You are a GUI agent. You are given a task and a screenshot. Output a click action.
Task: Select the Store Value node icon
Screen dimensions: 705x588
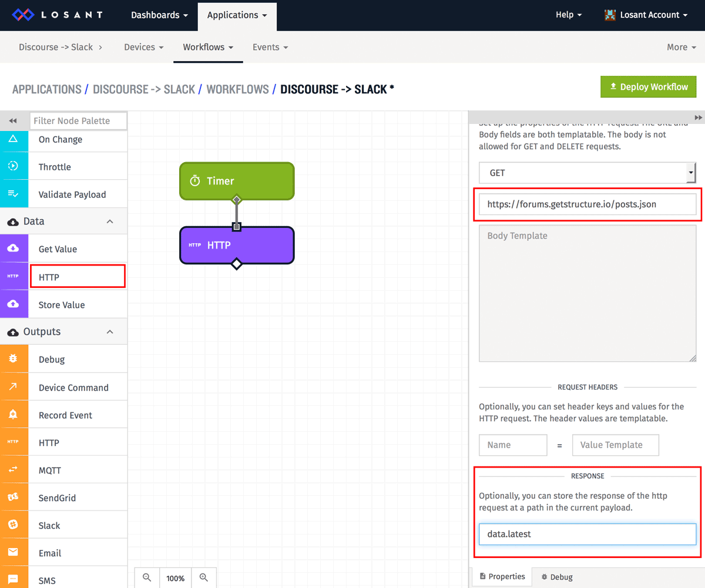click(14, 304)
